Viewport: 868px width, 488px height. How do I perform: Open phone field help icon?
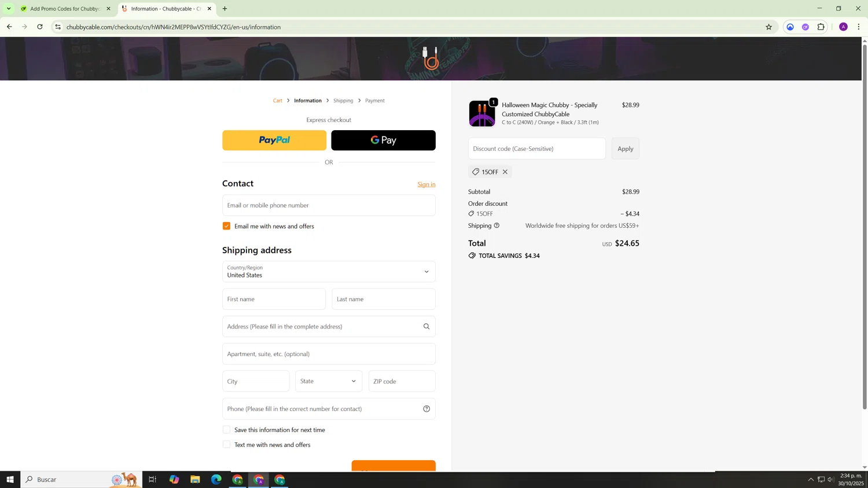coord(426,409)
